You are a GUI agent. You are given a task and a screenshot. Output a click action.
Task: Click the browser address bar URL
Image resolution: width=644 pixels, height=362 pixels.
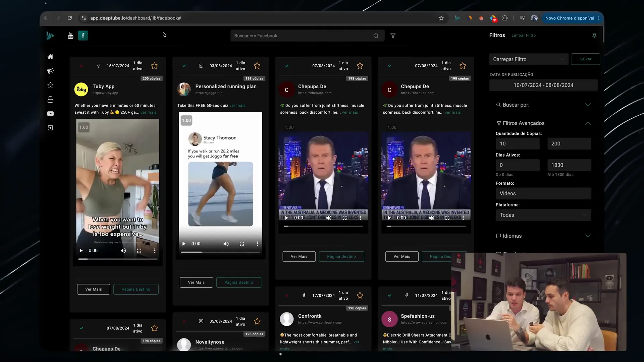click(136, 18)
